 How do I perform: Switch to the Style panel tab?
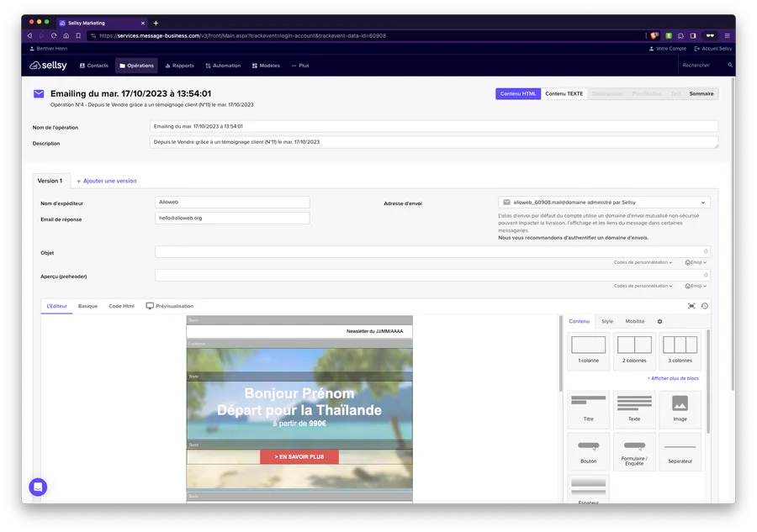[x=607, y=321]
